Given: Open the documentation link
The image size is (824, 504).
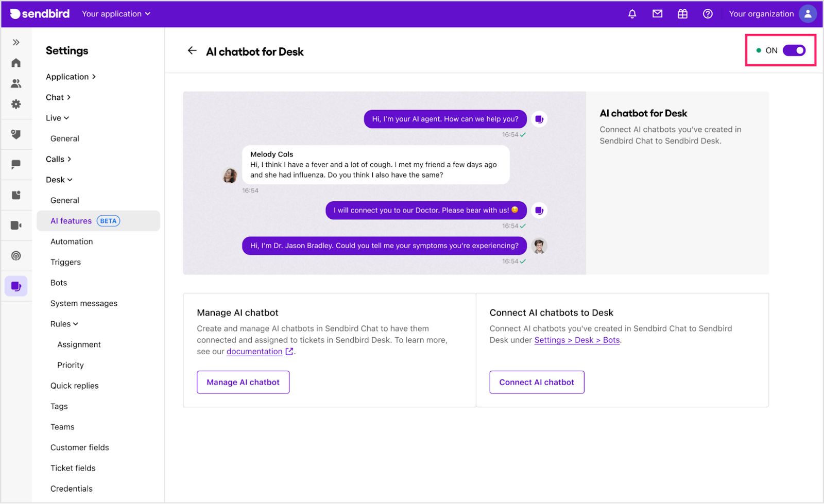Looking at the screenshot, I should pos(254,351).
